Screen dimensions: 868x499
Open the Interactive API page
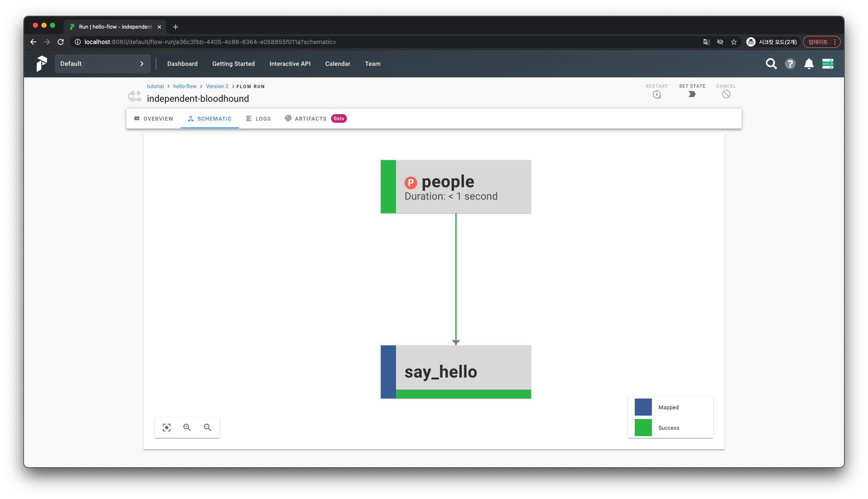point(290,64)
